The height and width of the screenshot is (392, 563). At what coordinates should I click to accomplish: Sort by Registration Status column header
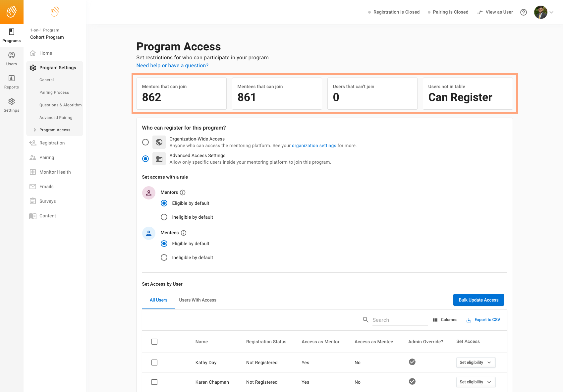tap(266, 342)
